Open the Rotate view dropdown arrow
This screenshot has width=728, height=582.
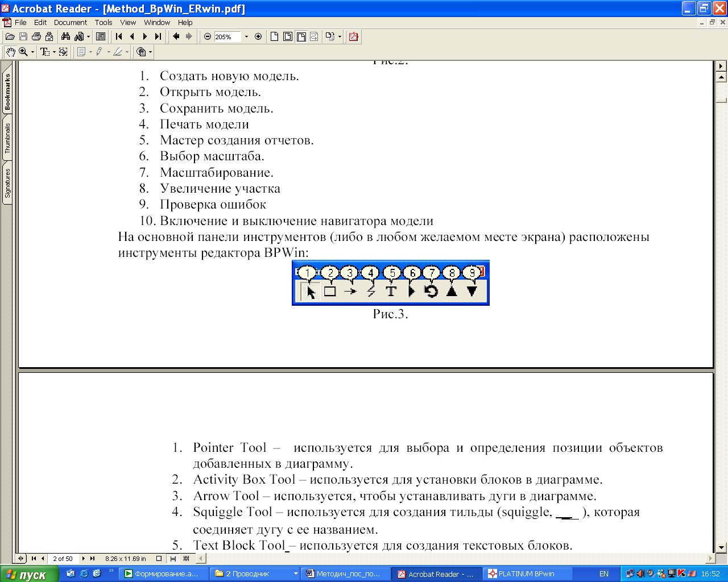340,37
